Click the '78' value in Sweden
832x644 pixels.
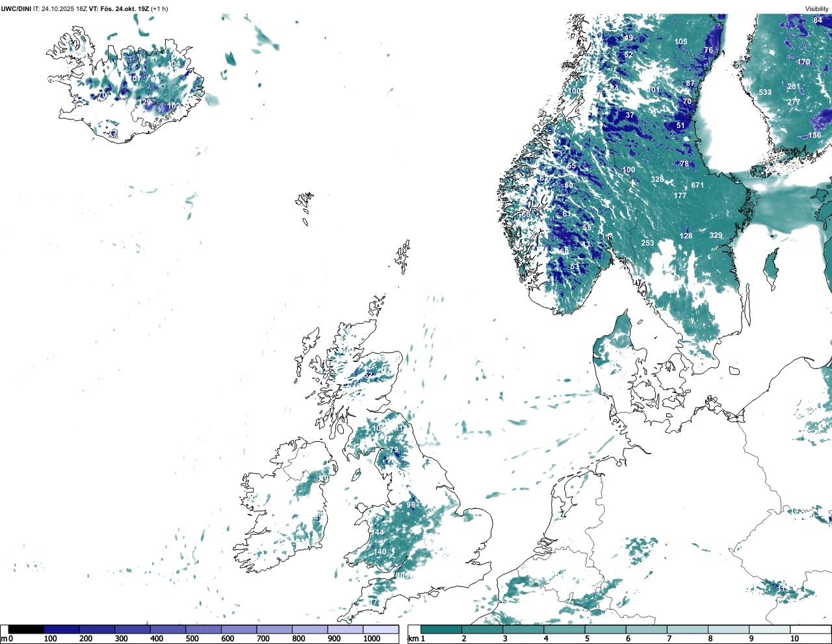click(684, 164)
